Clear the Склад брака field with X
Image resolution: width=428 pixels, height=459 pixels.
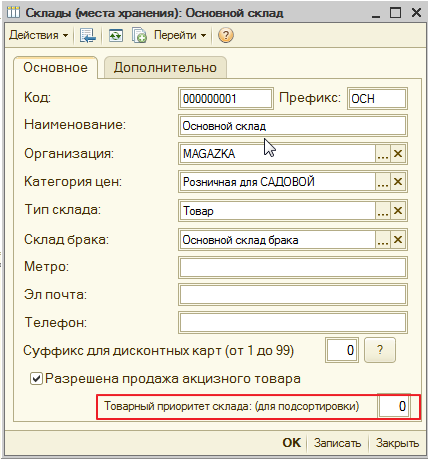[x=398, y=240]
